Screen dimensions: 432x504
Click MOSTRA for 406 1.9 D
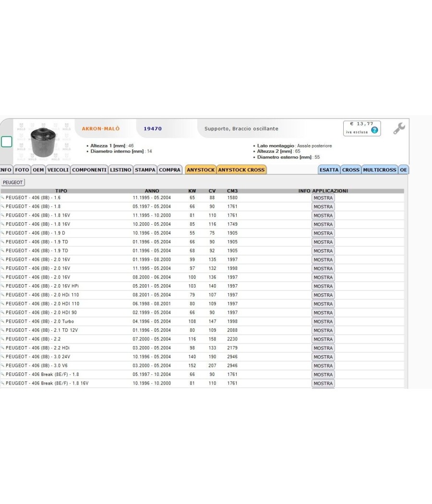(323, 233)
